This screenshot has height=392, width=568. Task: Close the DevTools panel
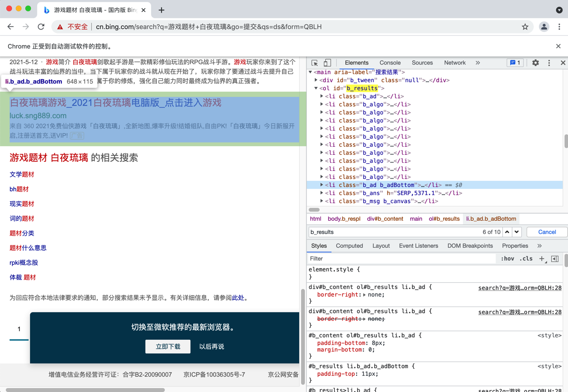(563, 63)
